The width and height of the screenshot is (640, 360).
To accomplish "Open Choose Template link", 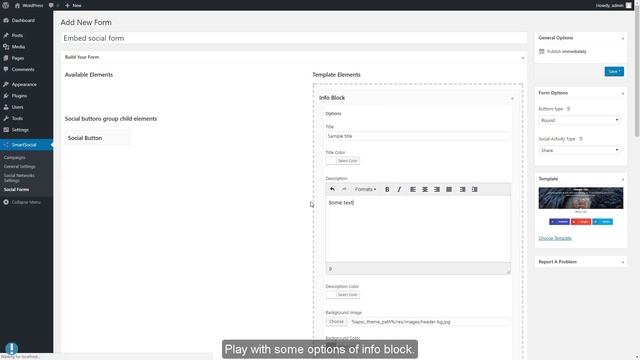I will pyautogui.click(x=555, y=238).
